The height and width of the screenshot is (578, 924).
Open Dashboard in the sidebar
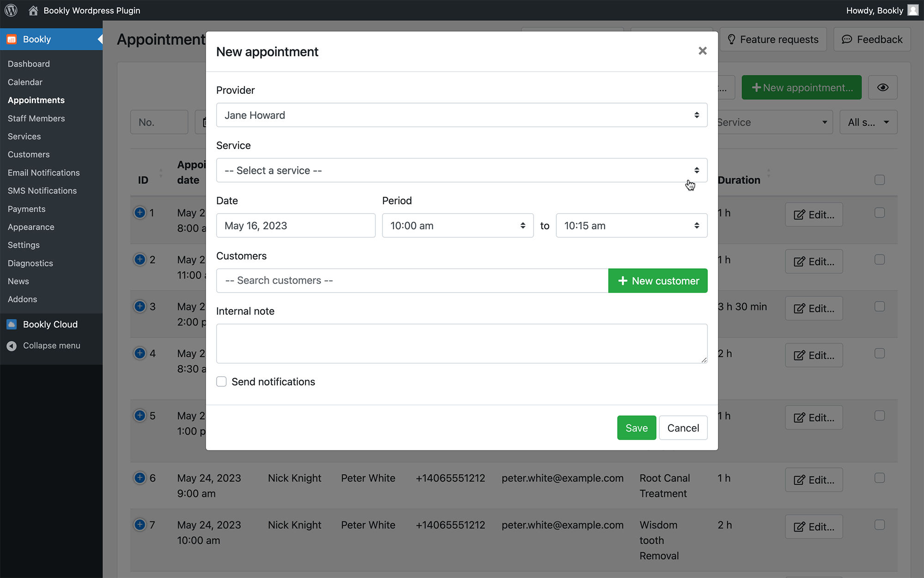tap(29, 64)
